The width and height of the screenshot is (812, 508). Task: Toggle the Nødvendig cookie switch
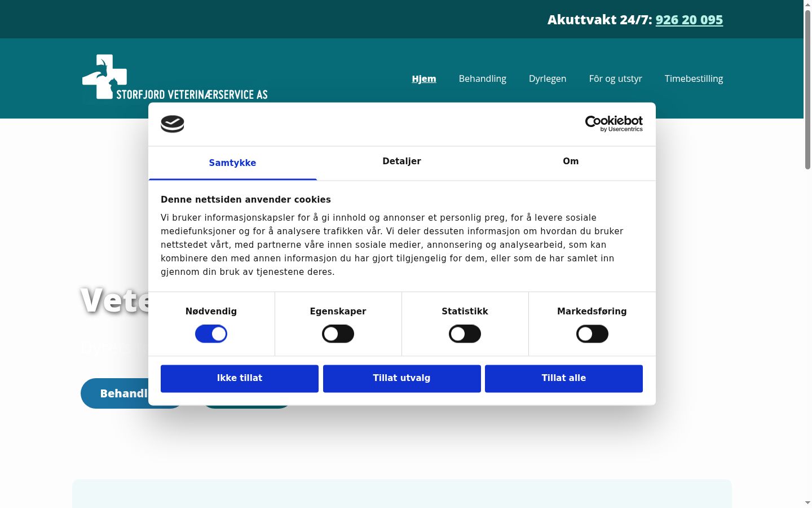211,334
